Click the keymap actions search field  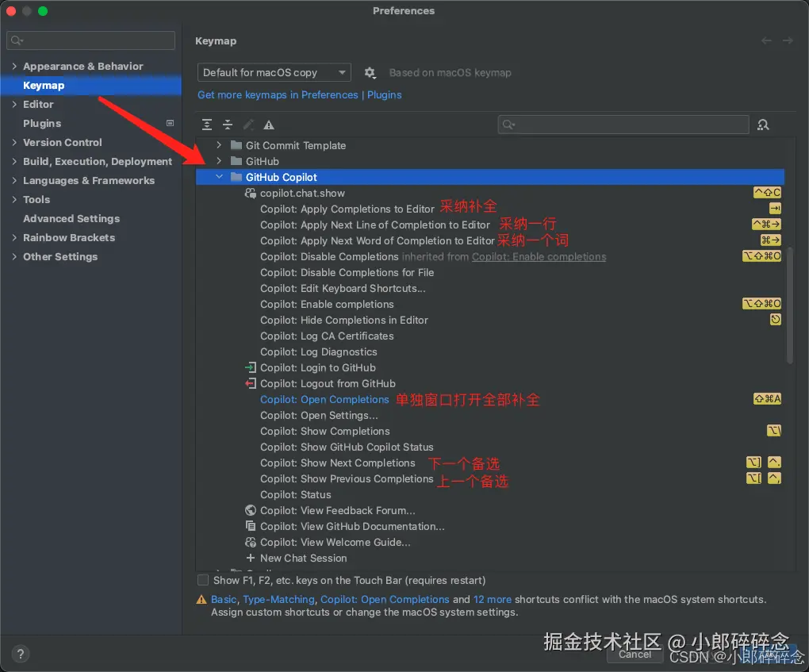pos(623,125)
